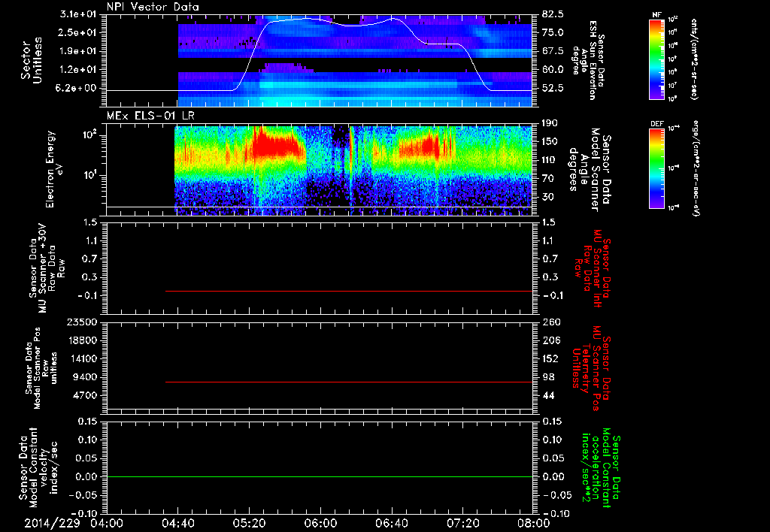Image resolution: width=770 pixels, height=532 pixels.
Task: Click the red 'MU Scanner Int Raw Data' label
Action: (x=593, y=269)
